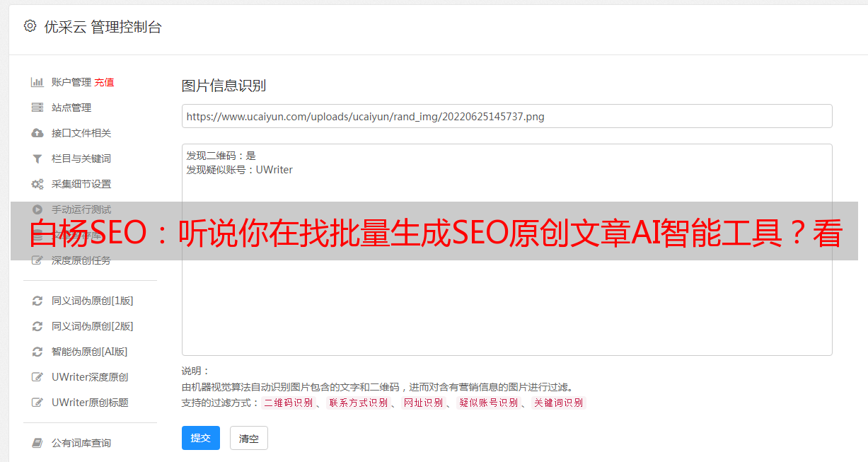The height and width of the screenshot is (462, 868).
Task: Click the cloud upload icon for 接口文件相关
Action: tap(37, 133)
